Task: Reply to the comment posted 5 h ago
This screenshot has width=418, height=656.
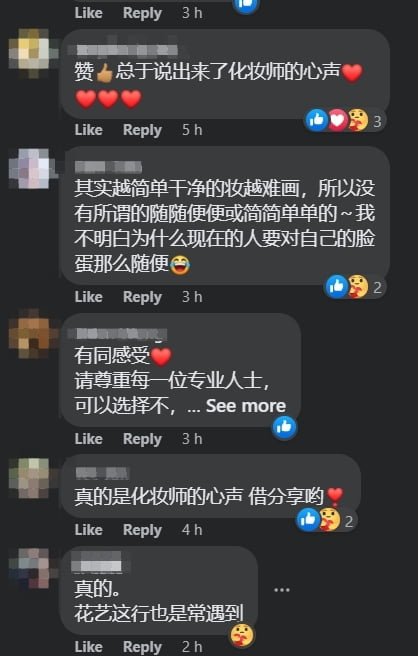Action: [x=142, y=130]
